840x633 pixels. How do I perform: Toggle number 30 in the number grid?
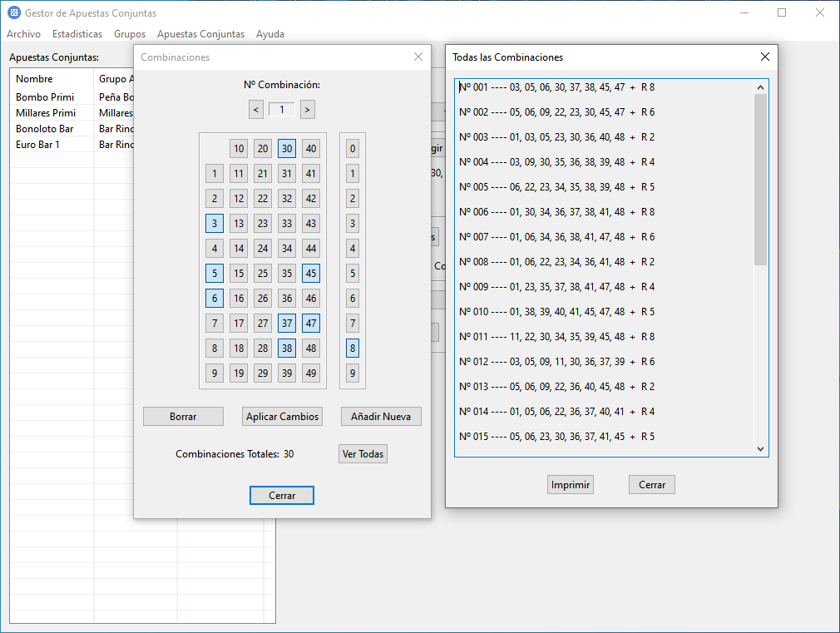287,148
